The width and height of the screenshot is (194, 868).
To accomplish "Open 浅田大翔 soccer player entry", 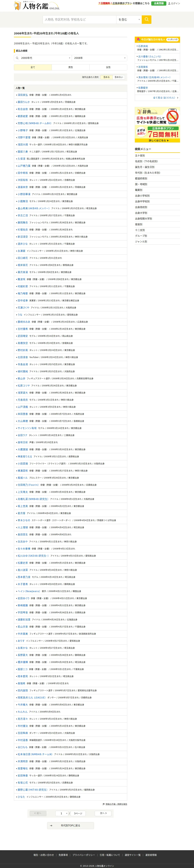I will click(x=23, y=145).
